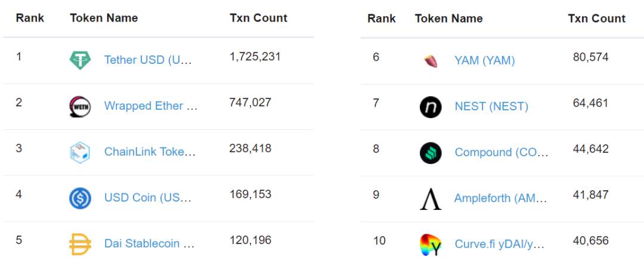Click the left table's Txn Count header
This screenshot has width=644, height=272.
click(x=258, y=18)
